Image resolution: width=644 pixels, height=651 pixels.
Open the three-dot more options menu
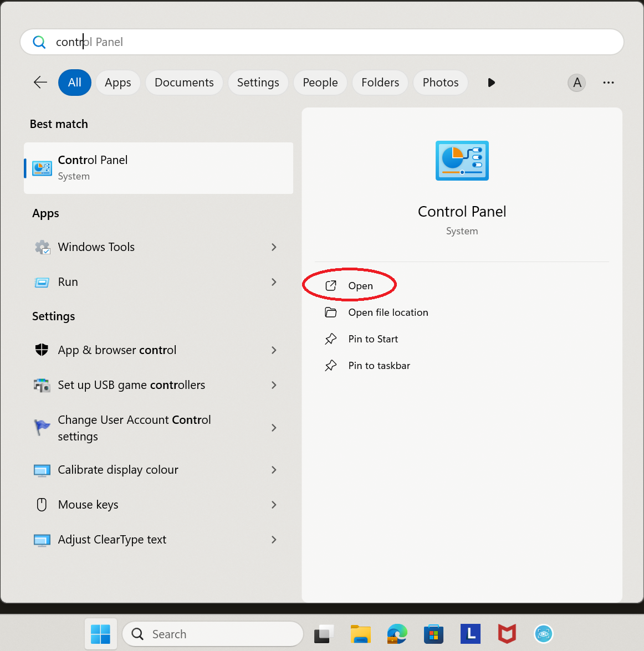pyautogui.click(x=608, y=83)
